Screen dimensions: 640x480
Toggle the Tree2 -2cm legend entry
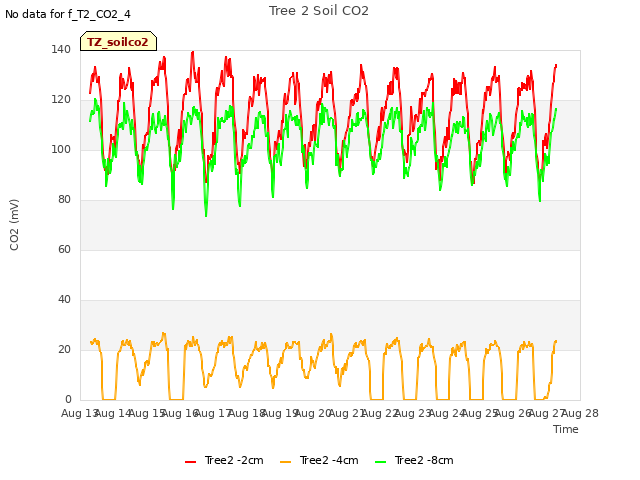point(224,460)
